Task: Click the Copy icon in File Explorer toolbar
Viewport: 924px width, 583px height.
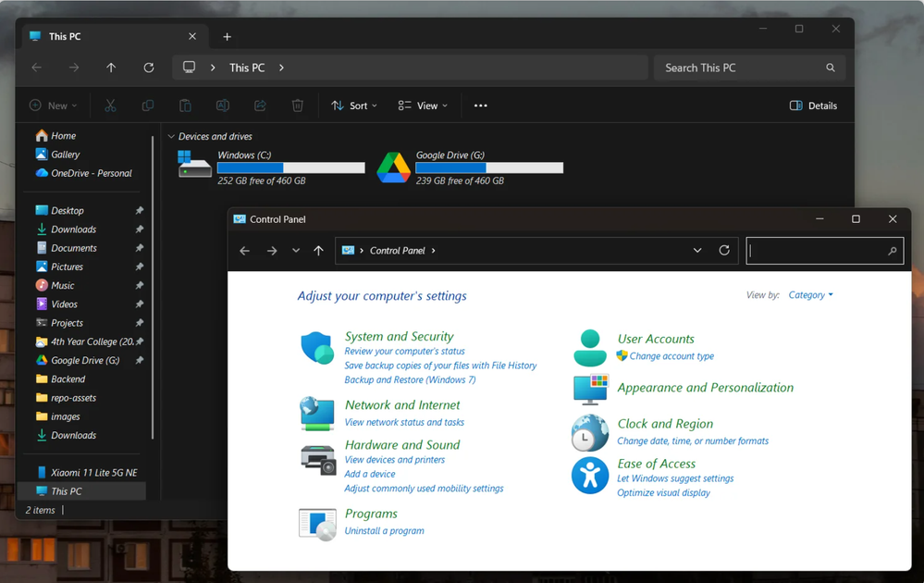Action: [148, 105]
